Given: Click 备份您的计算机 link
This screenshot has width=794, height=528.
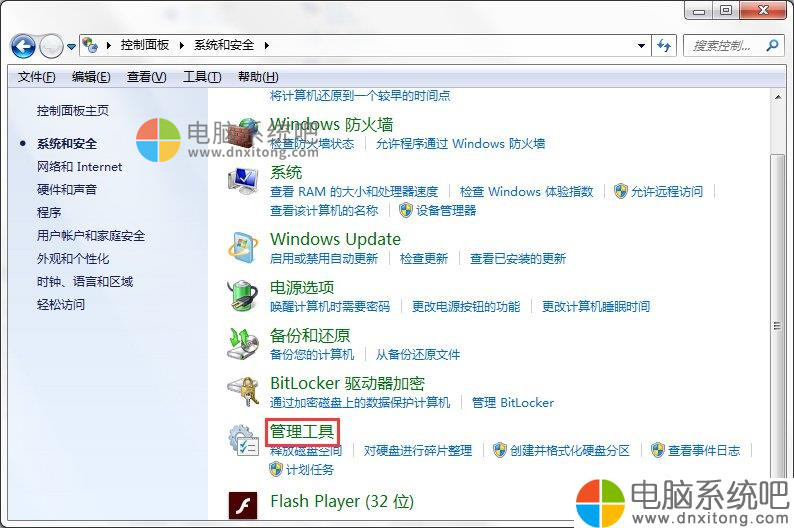Looking at the screenshot, I should click(x=312, y=355).
